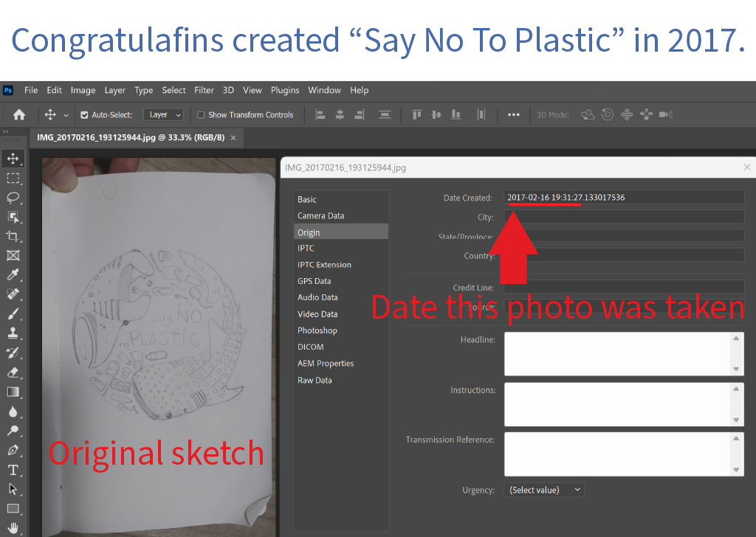
Task: Click the Move tool icon in options bar
Action: click(50, 114)
